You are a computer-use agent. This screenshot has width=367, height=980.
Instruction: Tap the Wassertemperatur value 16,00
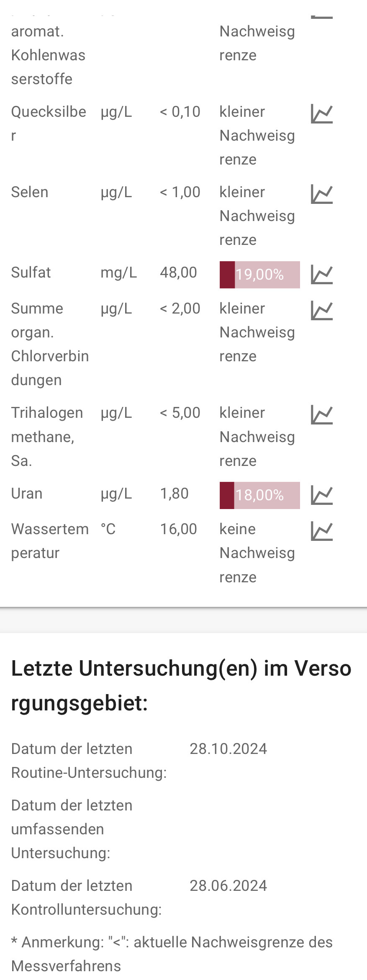coord(179,529)
